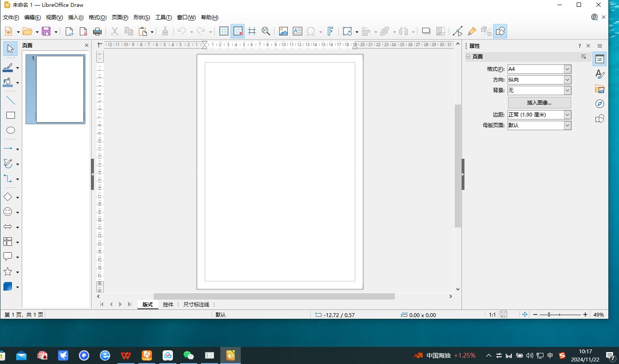This screenshot has height=364, width=619.
Task: Select the Callouts shapes tool
Action: coord(8,256)
